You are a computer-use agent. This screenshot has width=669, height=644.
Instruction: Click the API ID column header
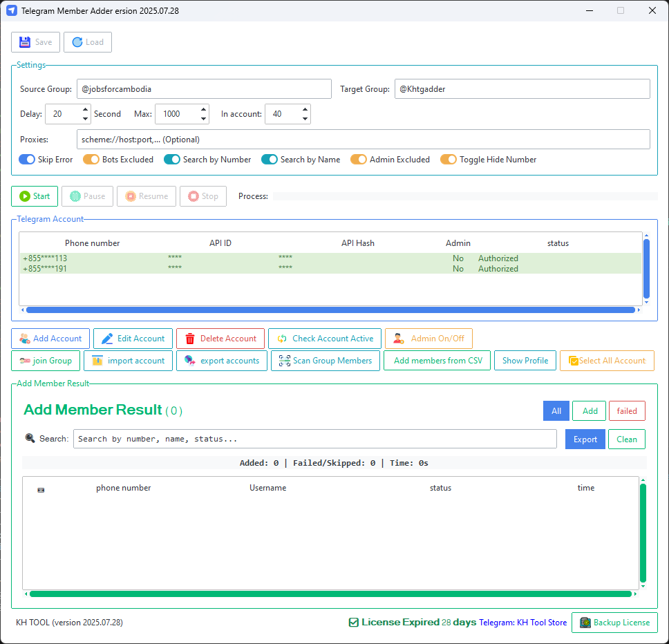click(220, 243)
